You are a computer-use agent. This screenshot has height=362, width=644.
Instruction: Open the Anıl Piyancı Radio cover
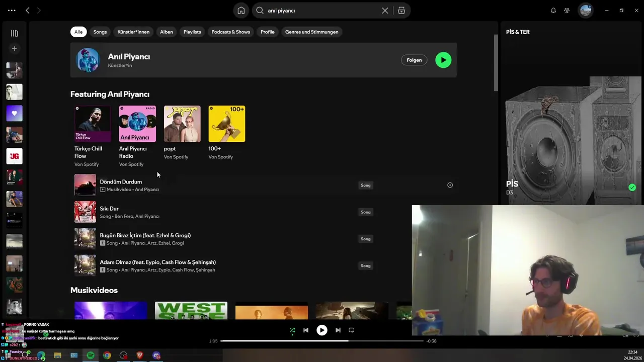[137, 124]
